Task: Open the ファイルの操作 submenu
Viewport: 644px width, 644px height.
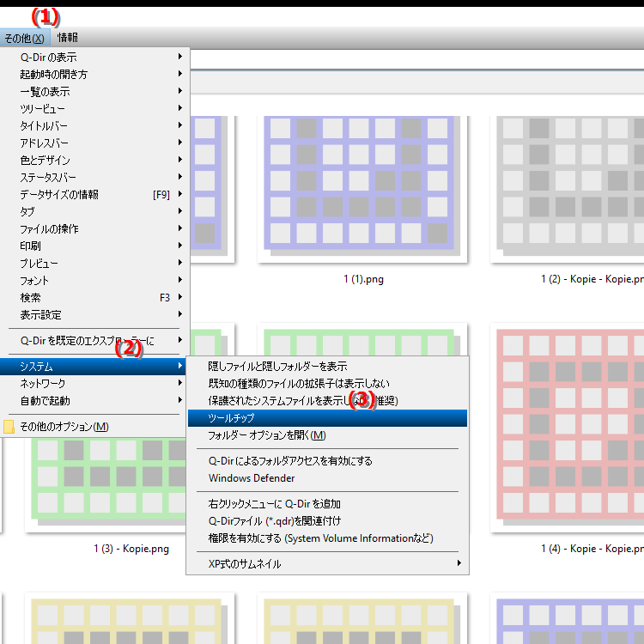Action: [x=94, y=228]
